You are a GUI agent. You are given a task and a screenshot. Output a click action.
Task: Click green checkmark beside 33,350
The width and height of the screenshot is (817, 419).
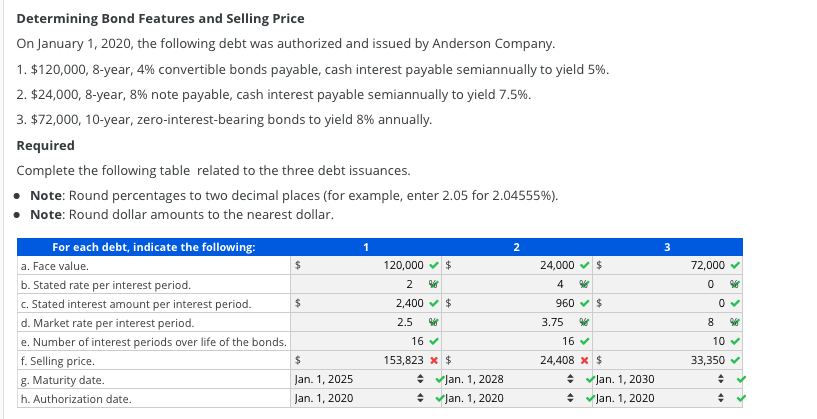735,361
